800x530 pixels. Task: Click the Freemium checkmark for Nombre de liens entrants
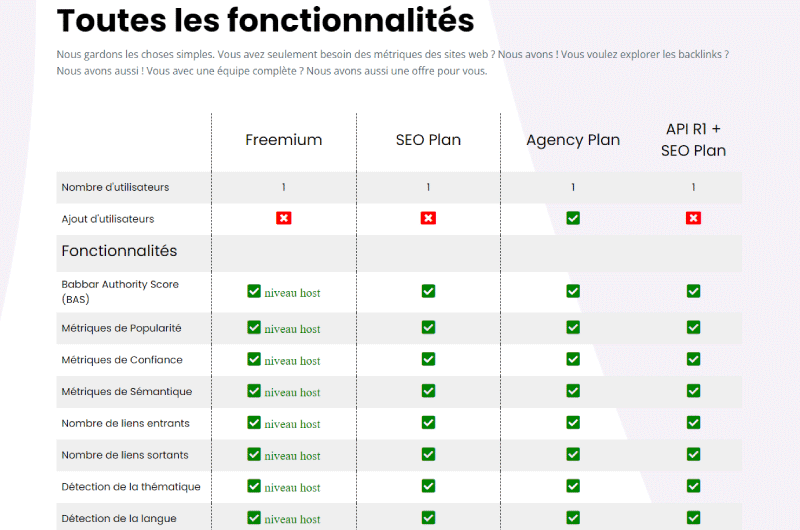tap(254, 422)
